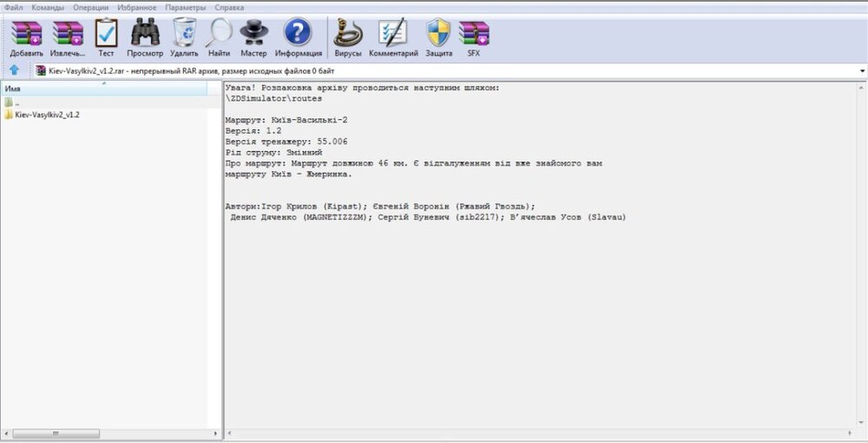Open the Файл menu
This screenshot has width=868, height=443.
[x=13, y=7]
